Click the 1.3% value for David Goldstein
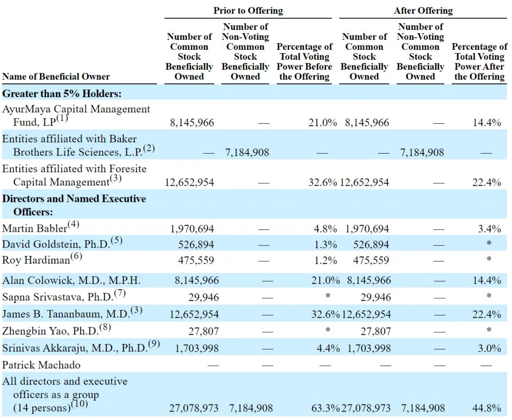Image resolution: width=512 pixels, height=420 pixels. coord(325,245)
